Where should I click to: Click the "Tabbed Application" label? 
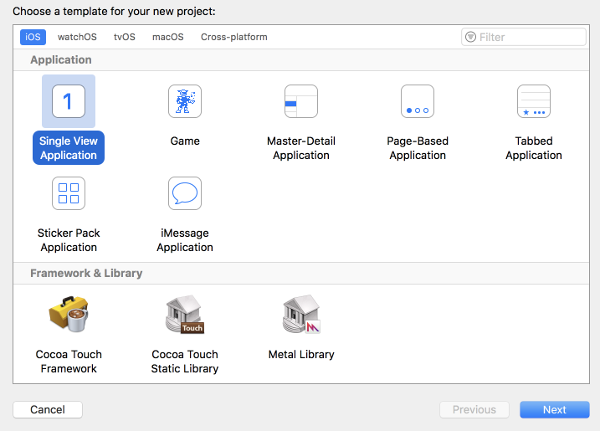tap(534, 148)
